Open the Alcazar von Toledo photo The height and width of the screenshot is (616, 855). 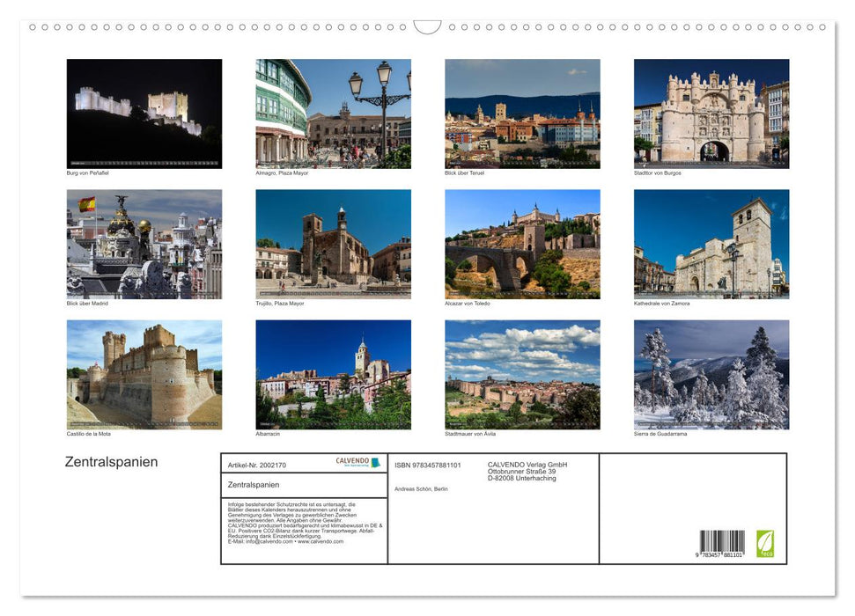click(522, 245)
